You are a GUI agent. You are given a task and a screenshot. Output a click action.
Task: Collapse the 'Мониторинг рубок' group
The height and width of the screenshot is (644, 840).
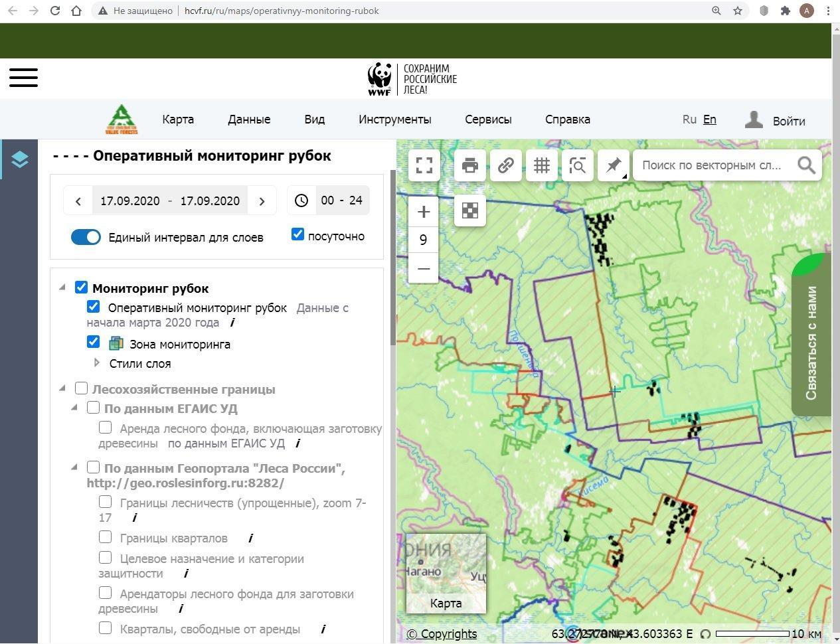[x=62, y=287]
